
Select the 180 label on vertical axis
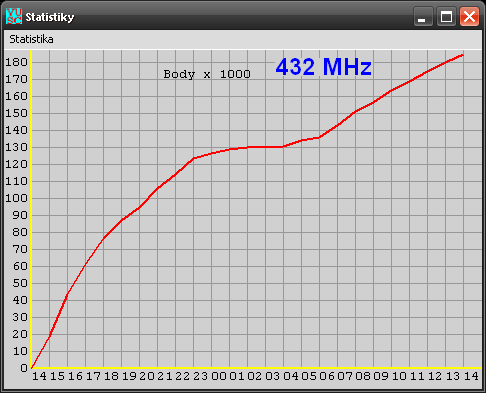(16, 62)
